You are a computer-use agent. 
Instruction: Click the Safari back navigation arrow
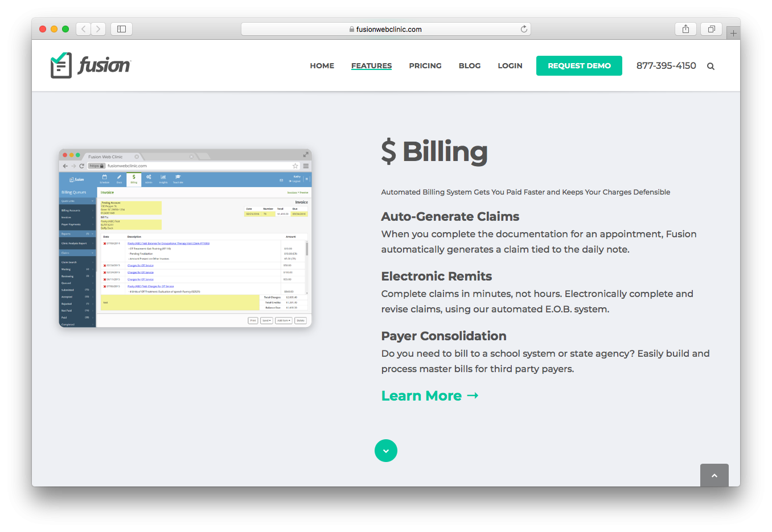[x=83, y=28]
